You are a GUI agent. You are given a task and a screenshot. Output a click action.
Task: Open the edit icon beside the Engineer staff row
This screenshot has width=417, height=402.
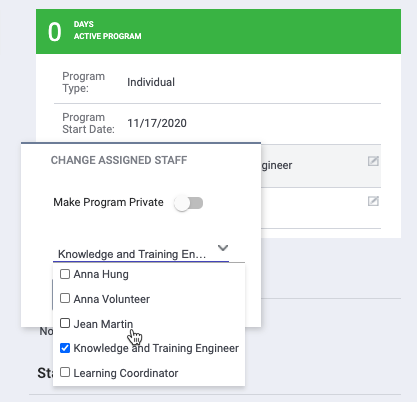tap(373, 161)
